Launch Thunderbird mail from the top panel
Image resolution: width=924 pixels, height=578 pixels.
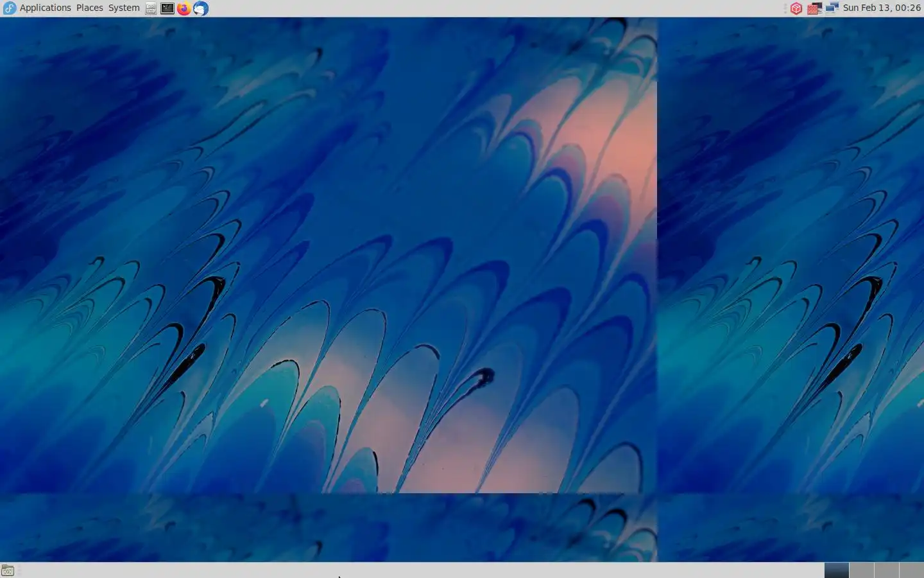[x=201, y=8]
